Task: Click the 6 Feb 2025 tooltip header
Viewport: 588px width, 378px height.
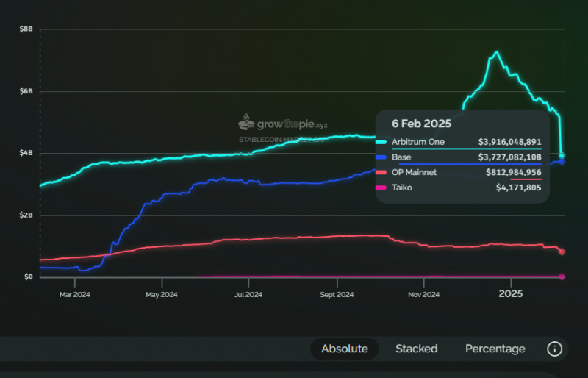Action: point(421,124)
